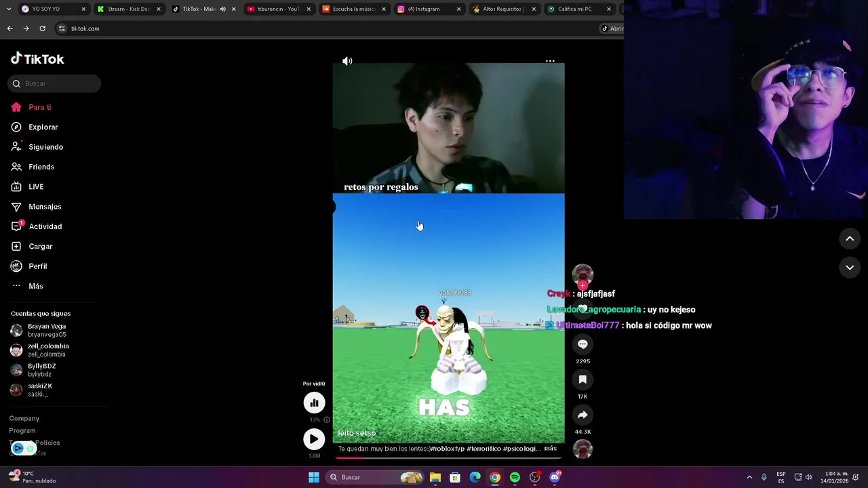Open the weather widget showing 10°C

(33, 477)
